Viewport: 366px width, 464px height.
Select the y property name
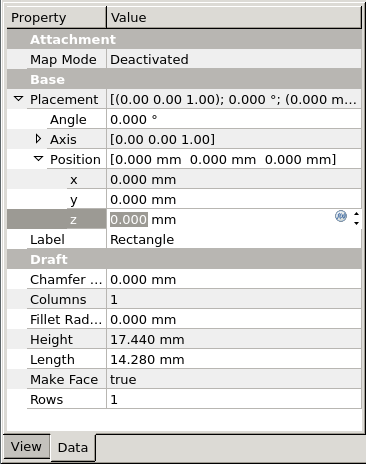pos(74,200)
